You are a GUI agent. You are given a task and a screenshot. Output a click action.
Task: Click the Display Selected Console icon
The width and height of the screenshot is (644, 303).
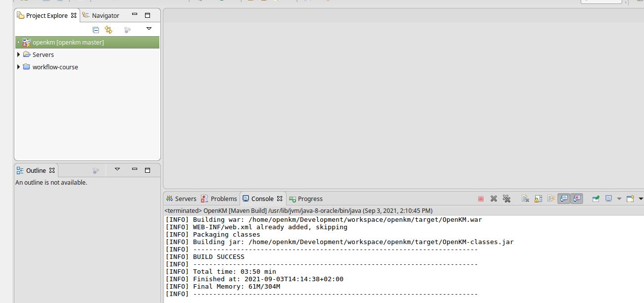click(608, 199)
